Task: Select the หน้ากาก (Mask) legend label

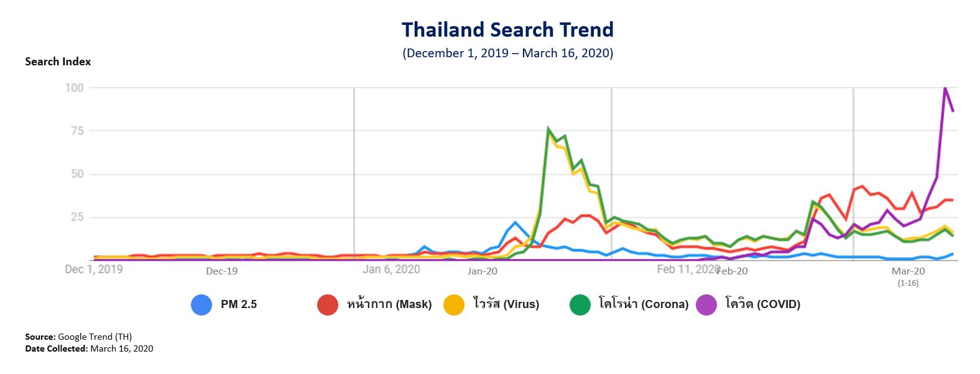Action: [x=389, y=304]
